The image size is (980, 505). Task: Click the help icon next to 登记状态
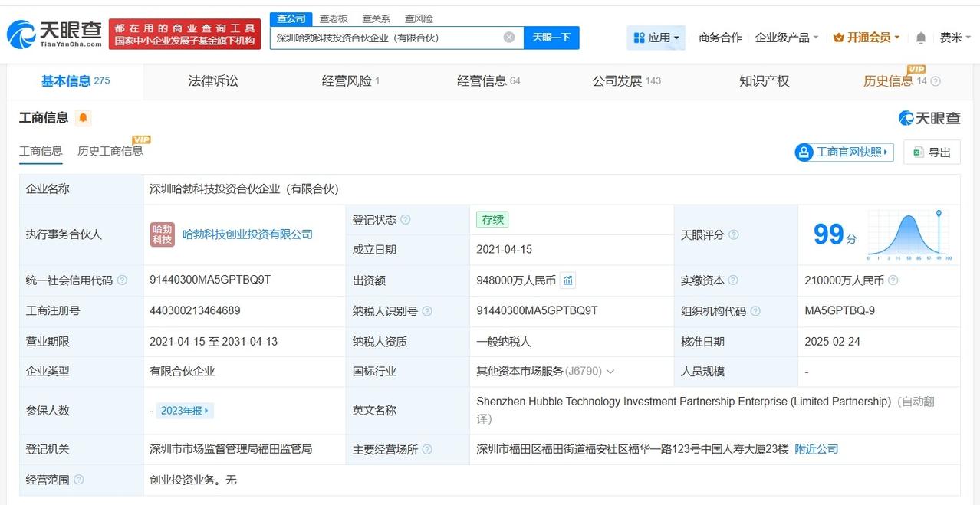pos(406,220)
